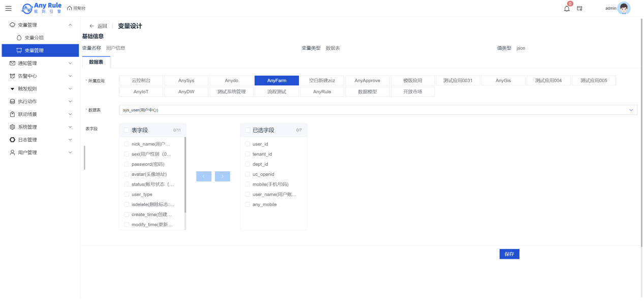Check the password field checkbox
The image size is (644, 302).
(x=127, y=164)
